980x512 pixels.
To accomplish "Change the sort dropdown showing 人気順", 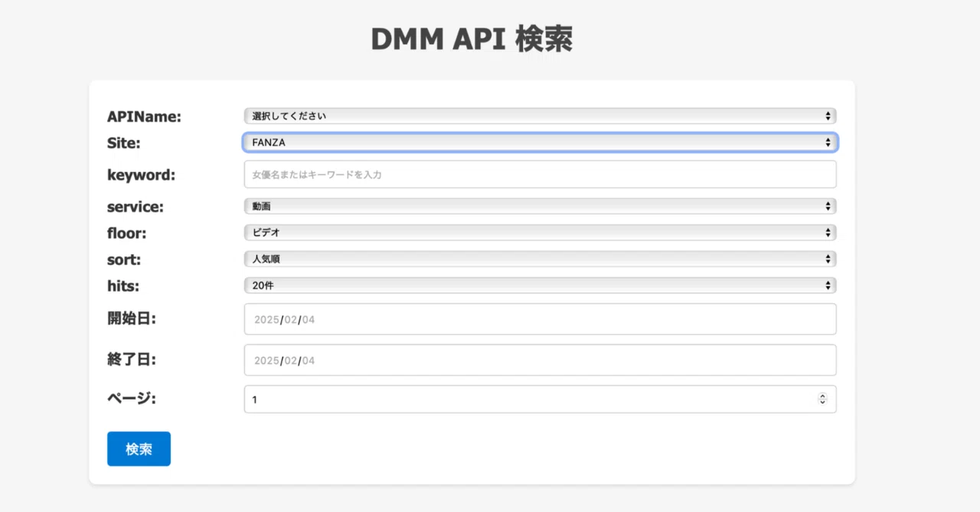I will [540, 259].
